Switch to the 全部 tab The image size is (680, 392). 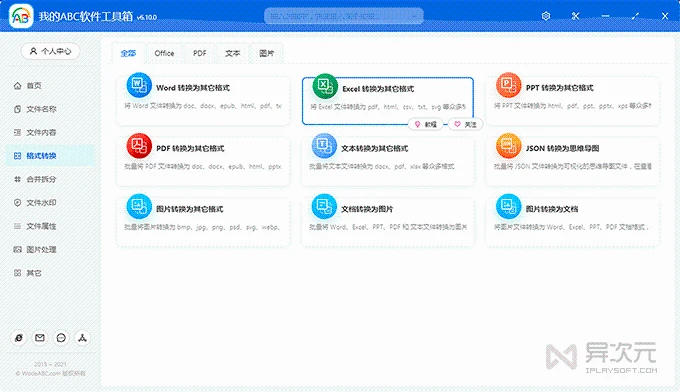click(x=128, y=53)
